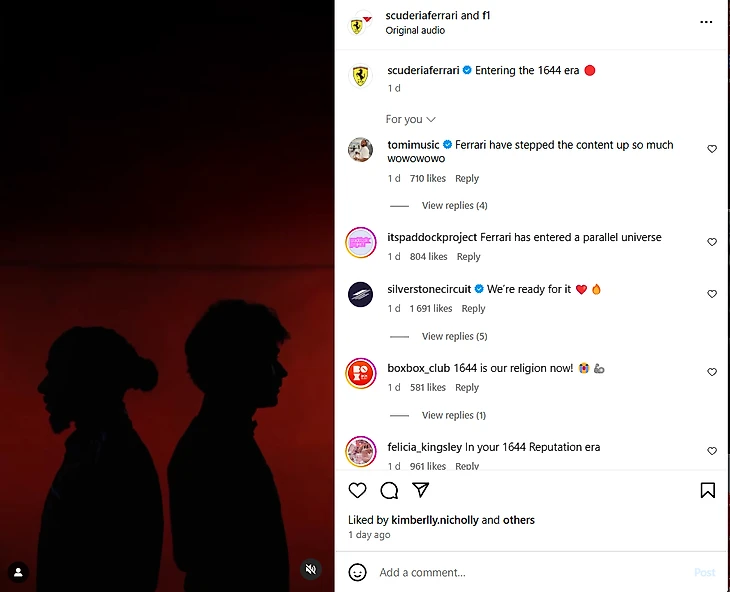Open the three-dot more options menu

[x=706, y=22]
